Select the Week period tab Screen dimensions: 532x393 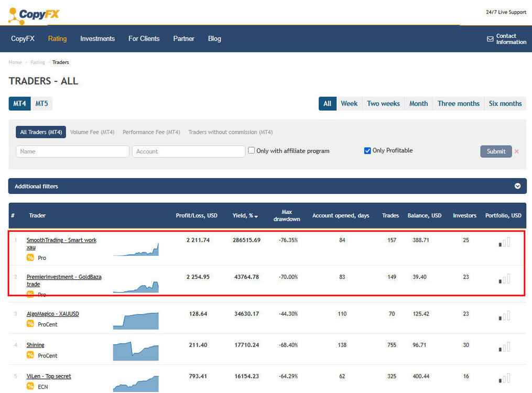click(349, 103)
